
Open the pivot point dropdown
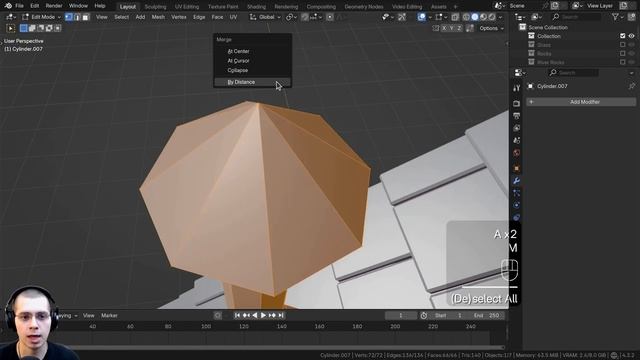pyautogui.click(x=290, y=17)
